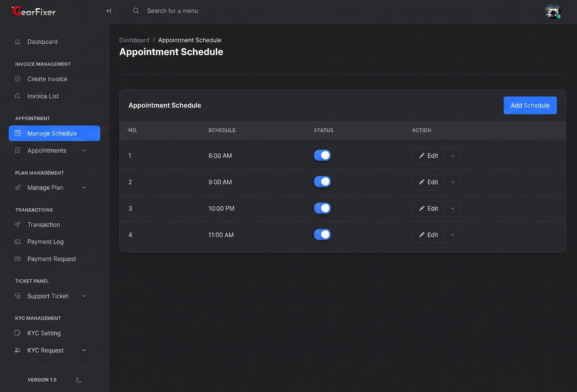Click the STATUS column header
This screenshot has height=392, width=577.
click(x=323, y=130)
